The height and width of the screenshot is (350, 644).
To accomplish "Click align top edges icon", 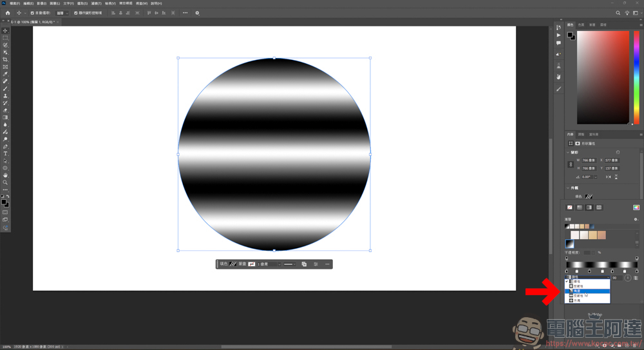I will 149,13.
